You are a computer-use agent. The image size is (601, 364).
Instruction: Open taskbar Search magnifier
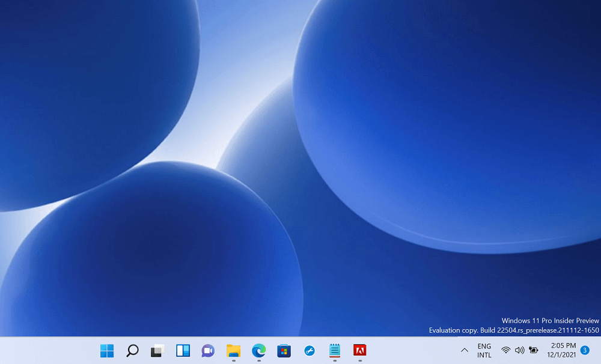click(x=132, y=351)
